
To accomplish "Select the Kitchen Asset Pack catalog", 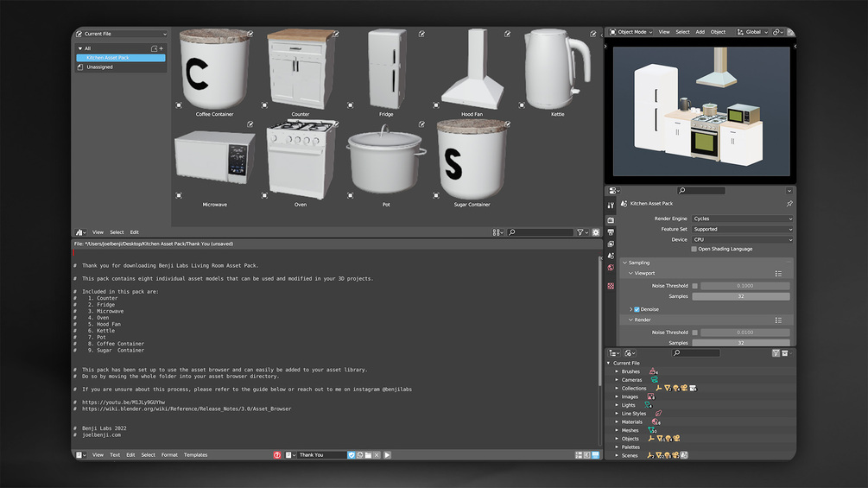I will [121, 58].
